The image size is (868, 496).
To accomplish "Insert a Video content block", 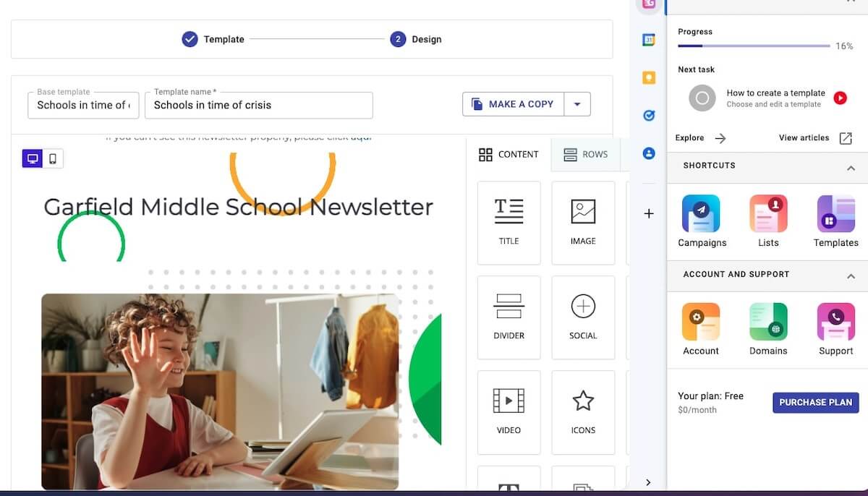I will pos(509,412).
